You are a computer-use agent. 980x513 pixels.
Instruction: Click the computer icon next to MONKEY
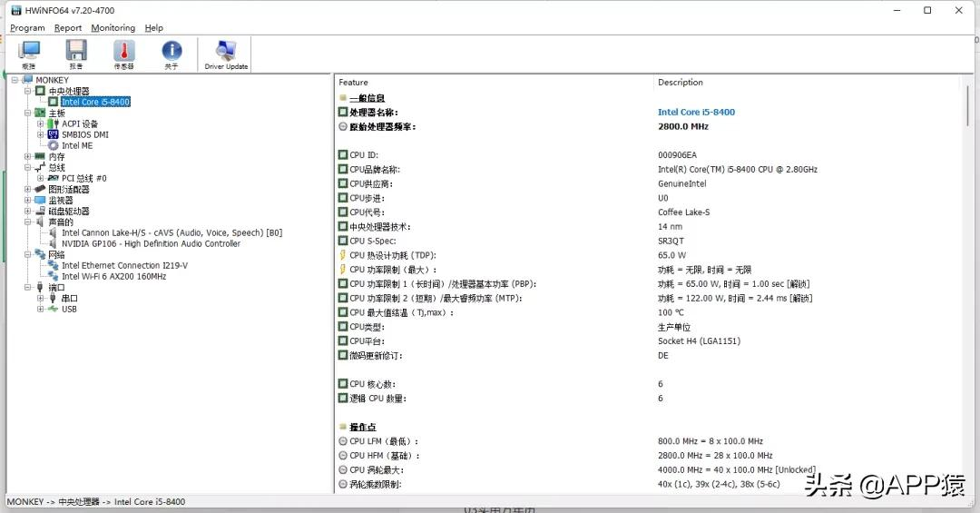point(27,80)
